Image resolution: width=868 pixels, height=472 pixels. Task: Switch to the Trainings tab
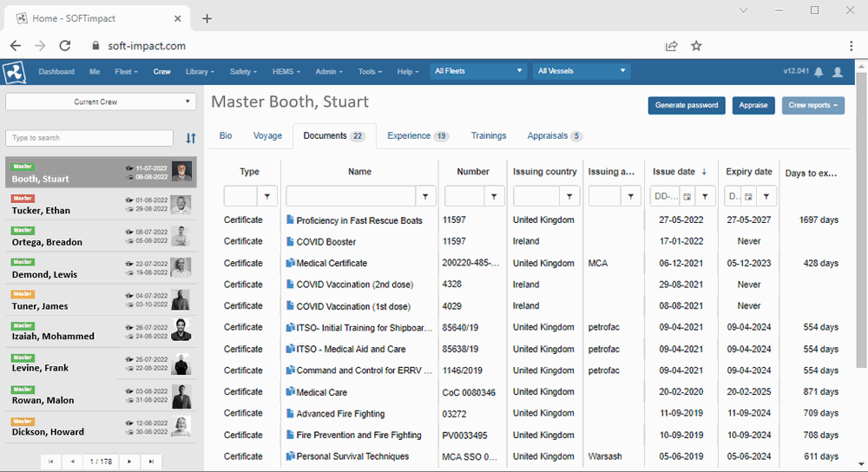coord(488,135)
